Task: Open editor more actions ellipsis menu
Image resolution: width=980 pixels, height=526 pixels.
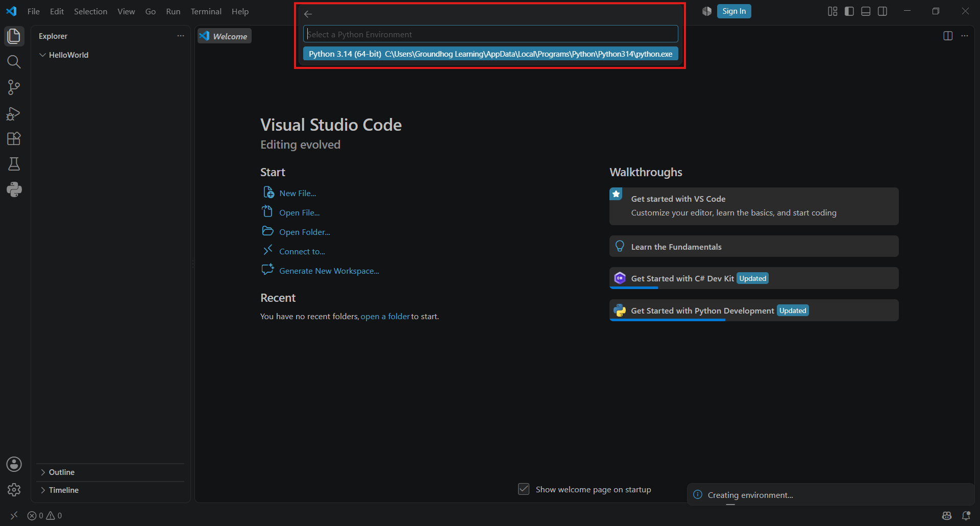Action: (964, 36)
